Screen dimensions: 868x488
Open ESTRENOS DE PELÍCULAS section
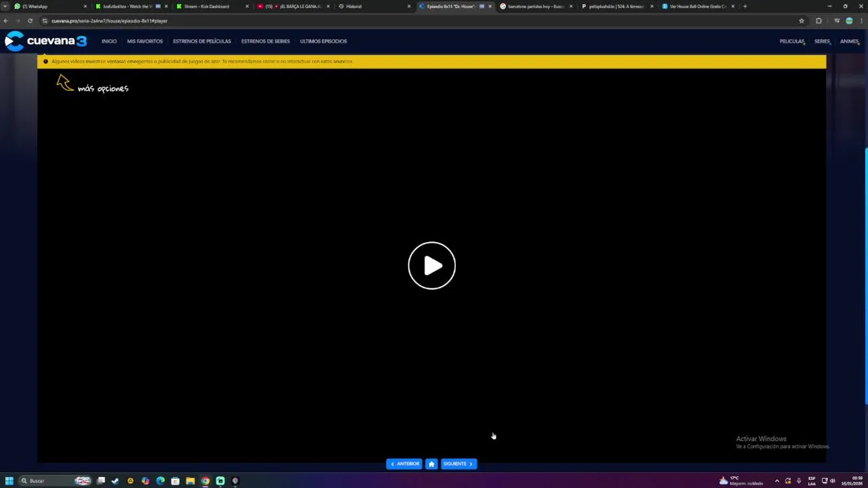(202, 41)
